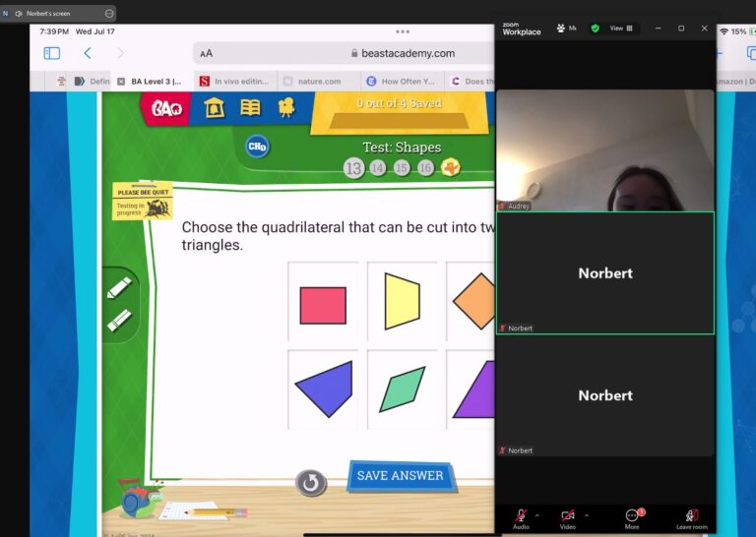Select question 13 bubble

point(353,168)
